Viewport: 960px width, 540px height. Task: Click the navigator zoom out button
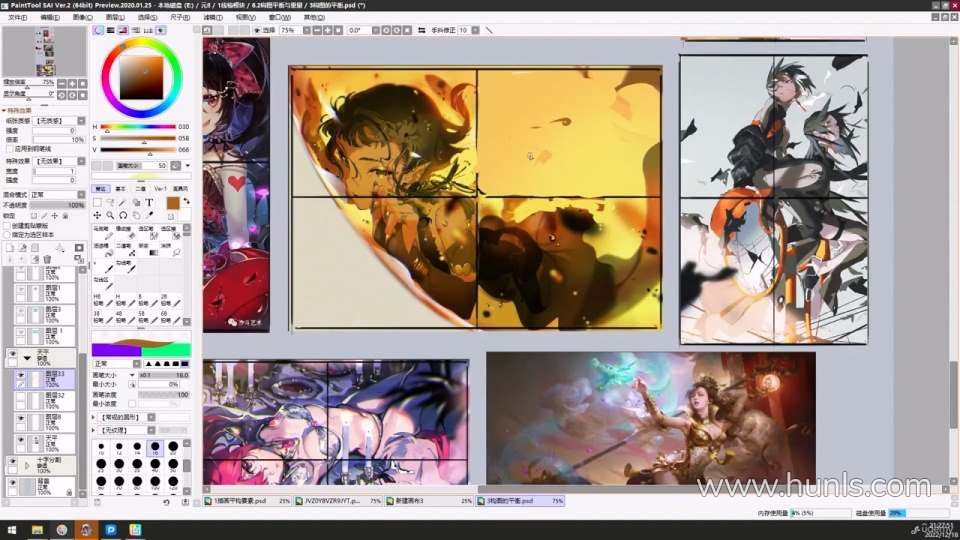click(x=61, y=83)
